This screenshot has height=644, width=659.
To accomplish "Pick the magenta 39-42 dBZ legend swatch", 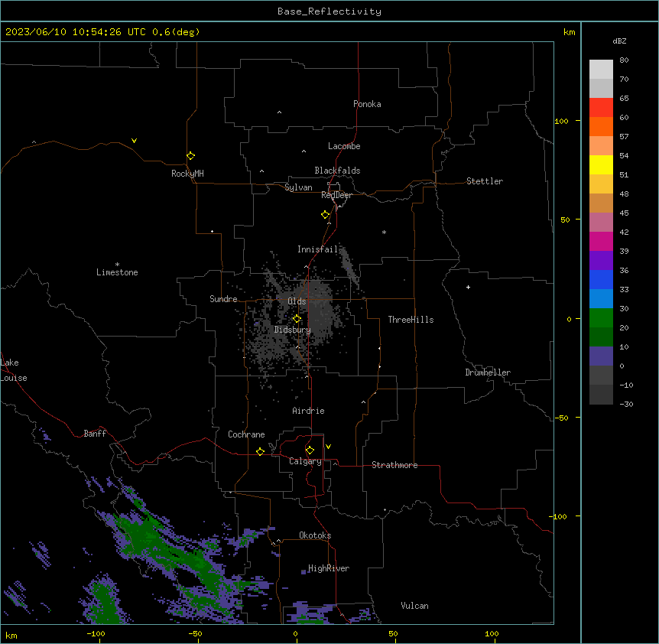I will (601, 241).
